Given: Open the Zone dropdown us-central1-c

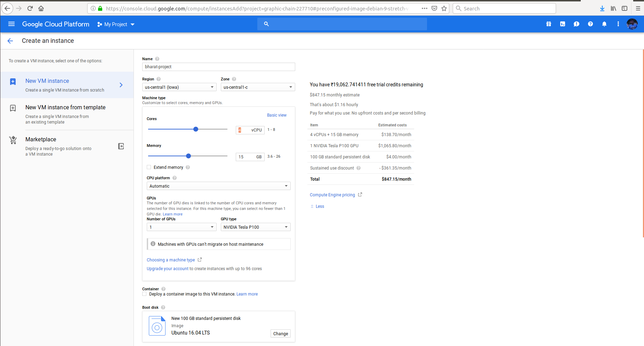Looking at the screenshot, I should click(x=258, y=87).
